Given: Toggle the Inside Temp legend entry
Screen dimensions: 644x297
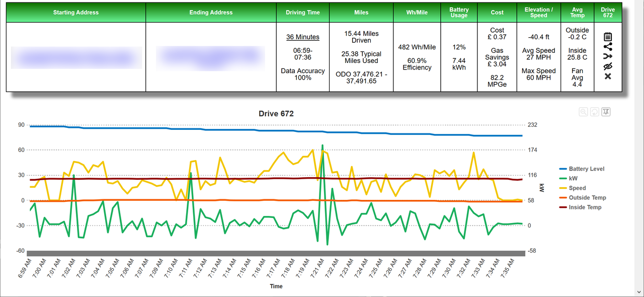Looking at the screenshot, I should pyautogui.click(x=585, y=207).
